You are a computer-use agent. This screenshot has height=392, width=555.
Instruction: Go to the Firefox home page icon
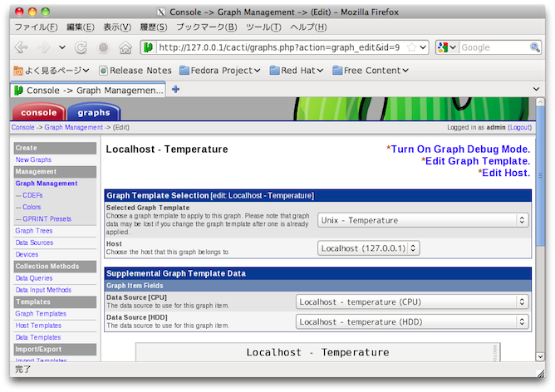click(125, 48)
